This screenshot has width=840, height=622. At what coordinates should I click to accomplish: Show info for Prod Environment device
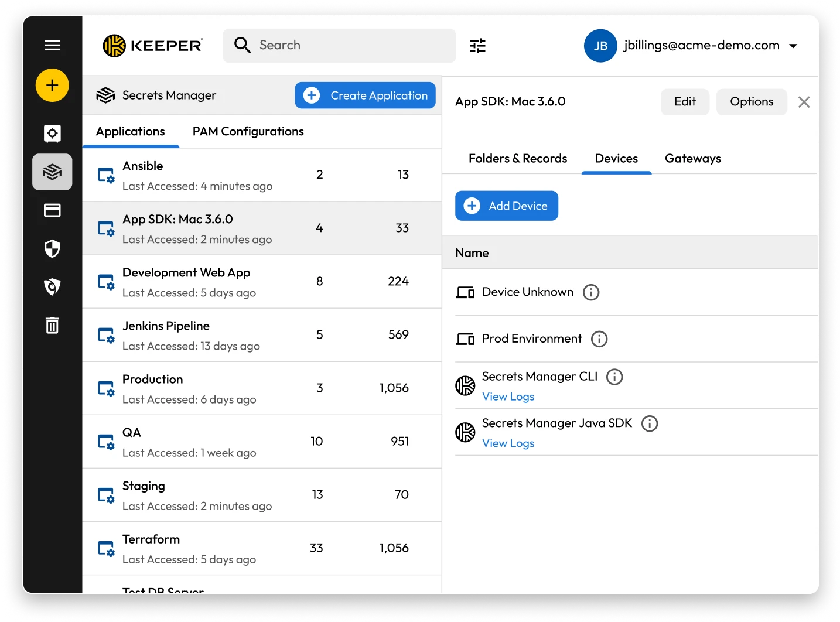599,339
